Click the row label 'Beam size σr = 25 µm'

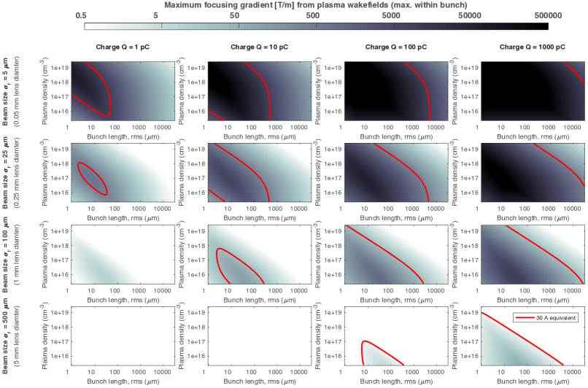(5, 173)
